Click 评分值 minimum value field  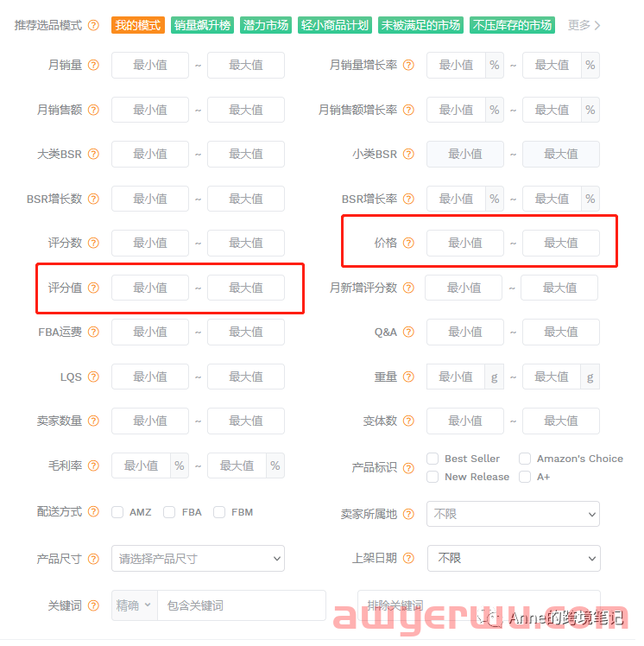point(150,288)
